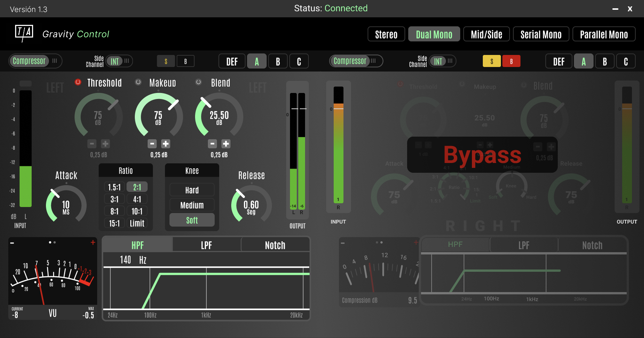The width and height of the screenshot is (644, 338).
Task: Toggle right channel yellow Solo S button
Action: [x=492, y=61]
